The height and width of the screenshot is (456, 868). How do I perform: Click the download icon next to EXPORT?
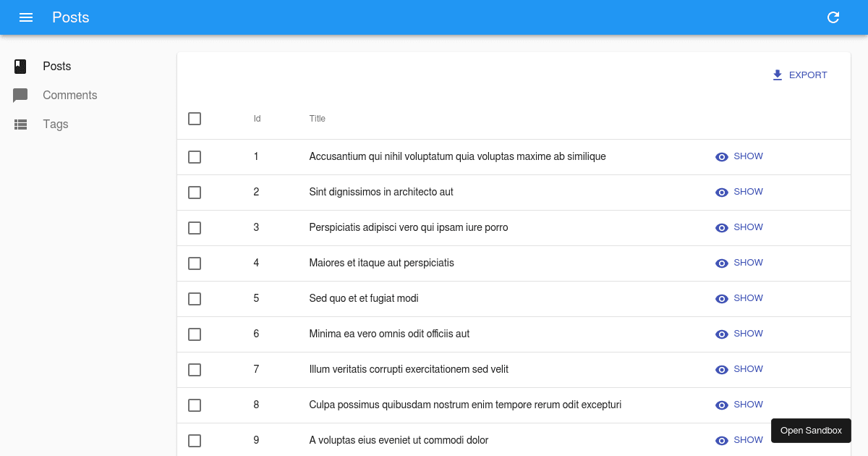(778, 75)
